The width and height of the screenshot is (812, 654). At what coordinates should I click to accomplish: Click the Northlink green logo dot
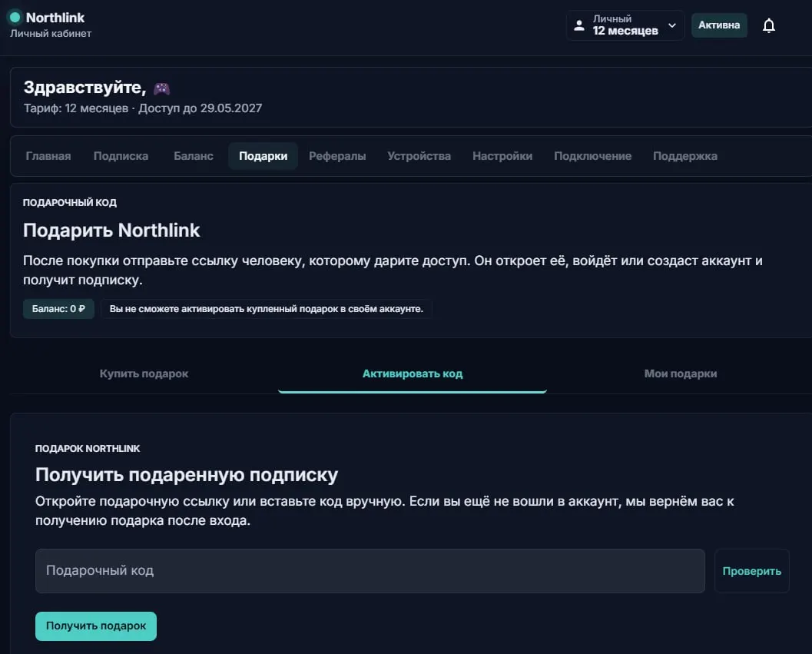coord(15,18)
